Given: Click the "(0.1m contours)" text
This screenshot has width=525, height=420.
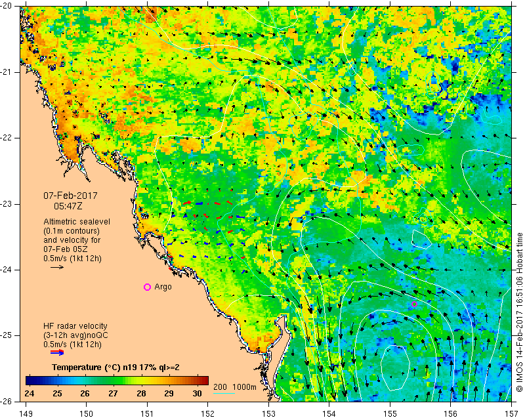Looking at the screenshot, I should (x=72, y=231).
